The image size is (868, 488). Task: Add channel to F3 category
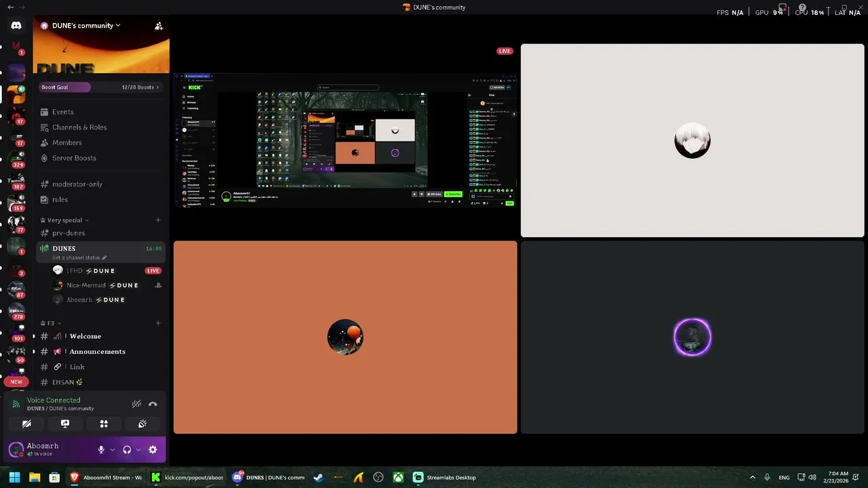158,323
